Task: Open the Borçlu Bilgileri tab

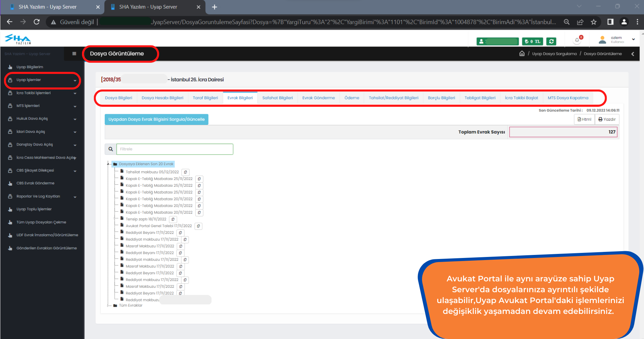Action: pos(441,98)
